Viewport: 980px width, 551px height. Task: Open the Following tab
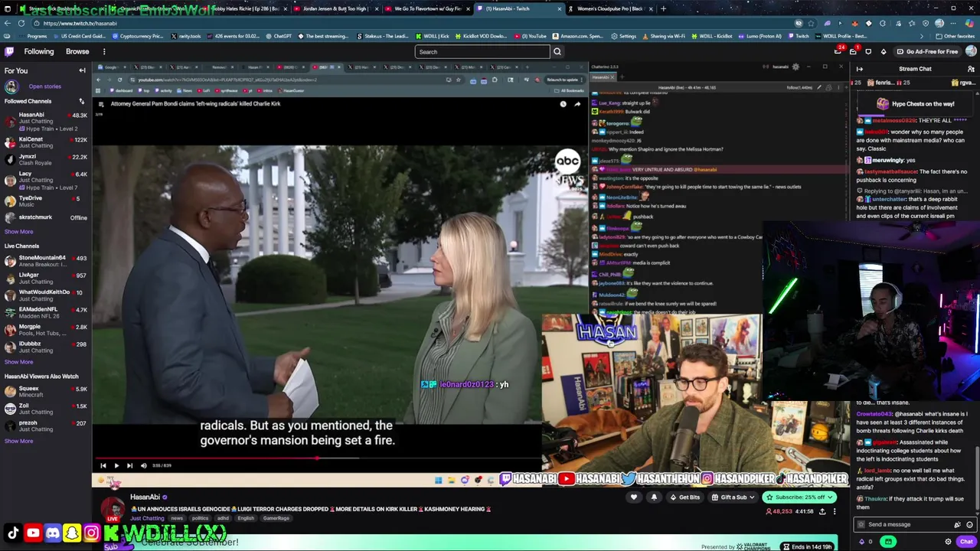[39, 51]
